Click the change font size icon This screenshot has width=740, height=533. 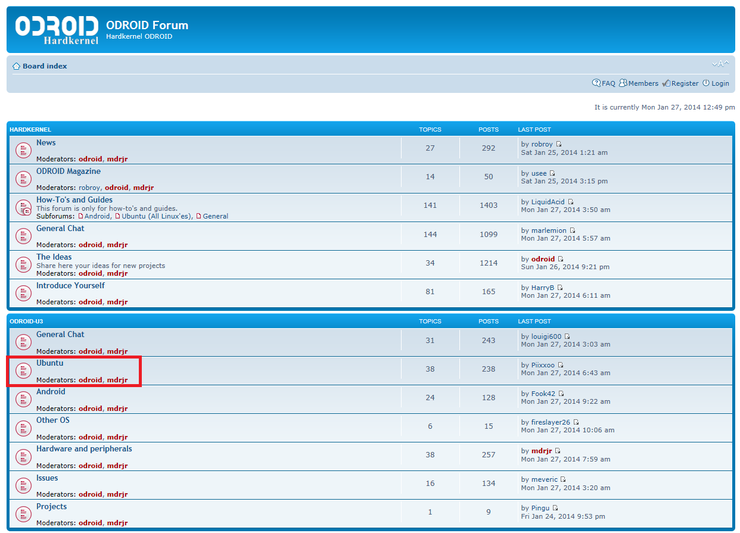720,64
